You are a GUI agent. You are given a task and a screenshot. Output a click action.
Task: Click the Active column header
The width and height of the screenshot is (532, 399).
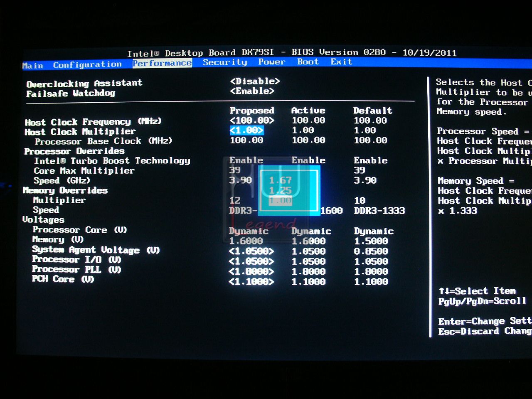(x=308, y=111)
